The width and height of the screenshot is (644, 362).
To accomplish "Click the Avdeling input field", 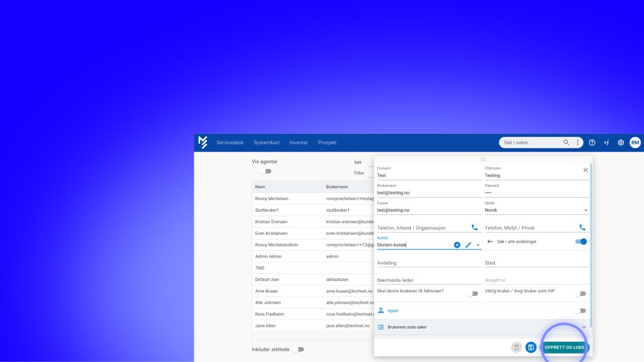I will point(429,263).
